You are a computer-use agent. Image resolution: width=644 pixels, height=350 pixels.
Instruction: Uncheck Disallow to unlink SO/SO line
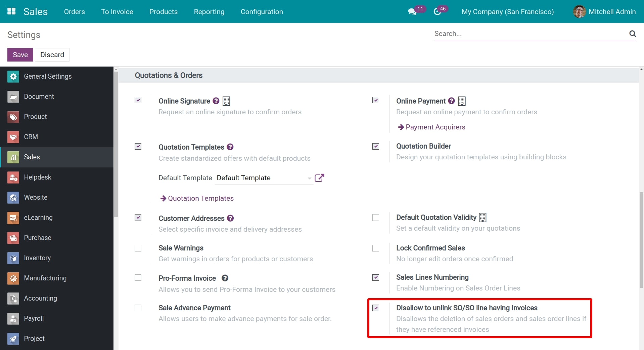point(376,308)
